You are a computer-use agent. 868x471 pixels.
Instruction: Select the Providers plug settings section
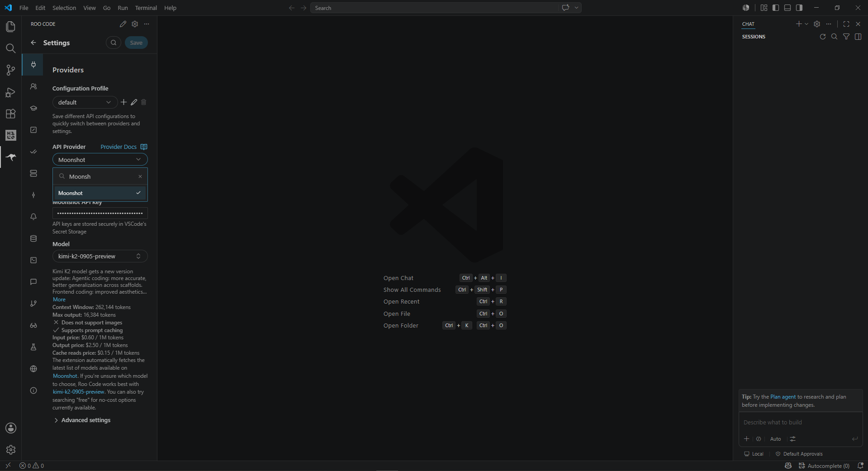pyautogui.click(x=33, y=65)
